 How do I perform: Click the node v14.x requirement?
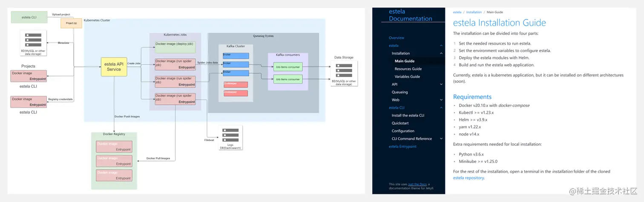(469, 134)
